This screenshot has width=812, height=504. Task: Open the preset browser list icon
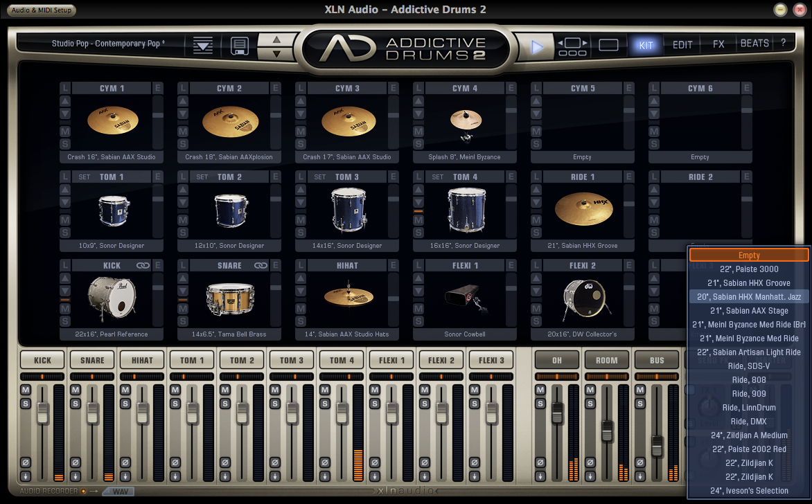(202, 46)
